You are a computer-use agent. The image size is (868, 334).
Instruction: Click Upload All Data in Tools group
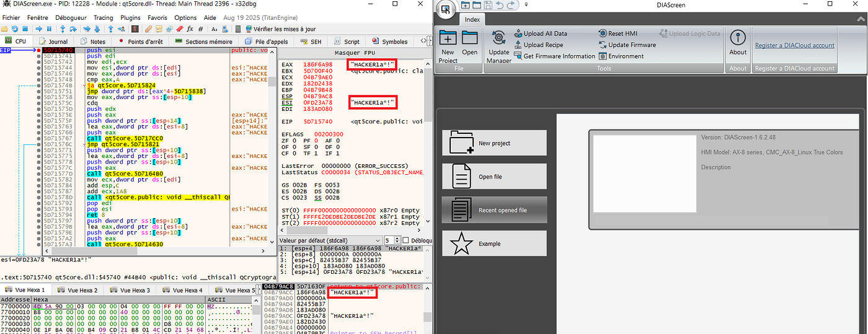540,33
